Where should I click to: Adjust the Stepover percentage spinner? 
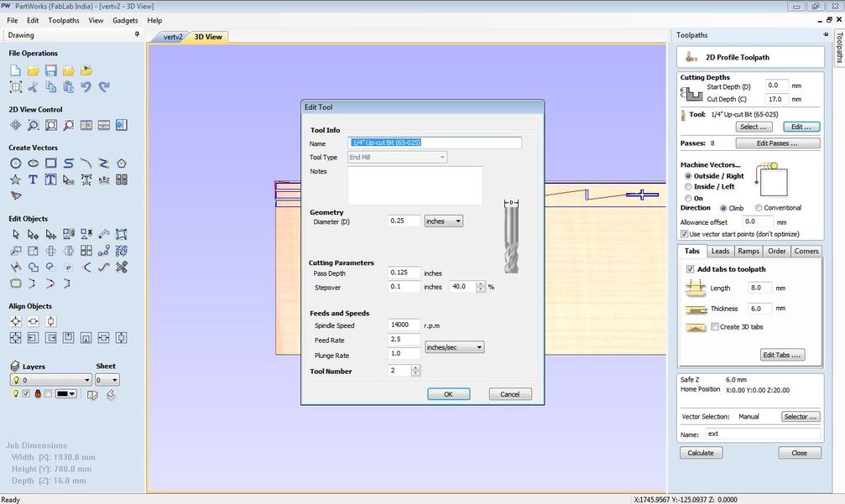(481, 287)
